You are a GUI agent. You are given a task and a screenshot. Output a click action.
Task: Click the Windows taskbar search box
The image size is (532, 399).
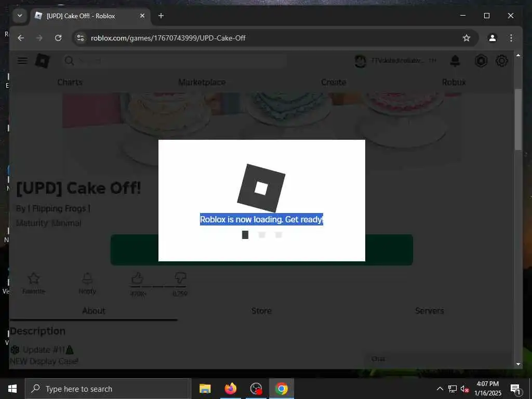(108, 389)
